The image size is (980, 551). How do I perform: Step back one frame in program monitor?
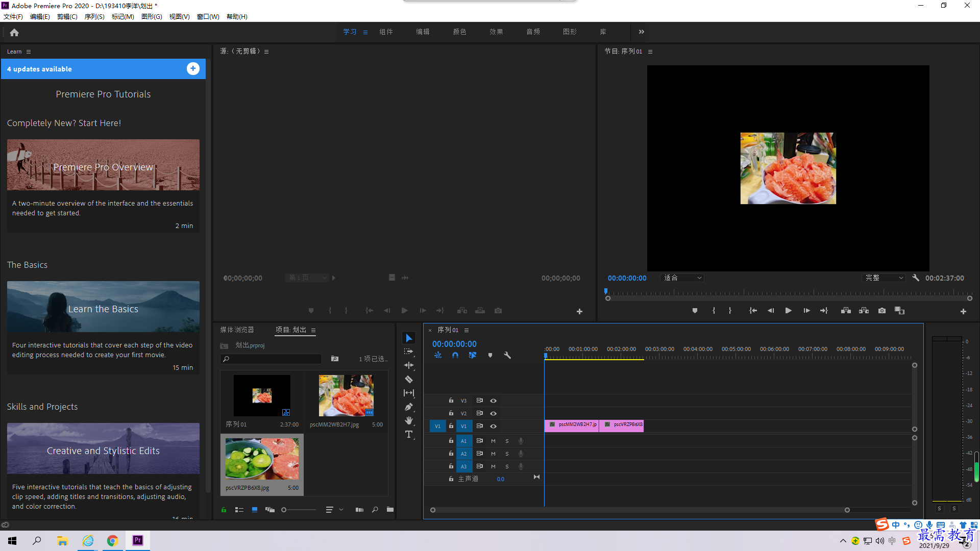coord(771,311)
